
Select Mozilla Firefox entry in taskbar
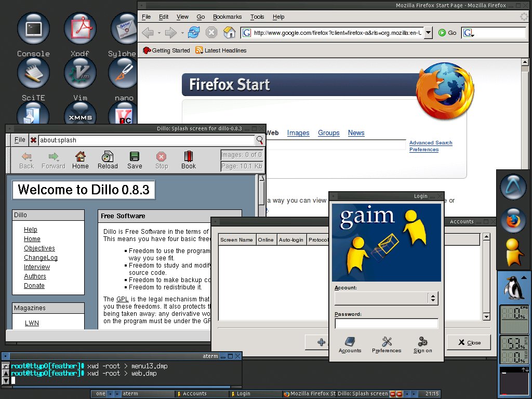click(309, 394)
